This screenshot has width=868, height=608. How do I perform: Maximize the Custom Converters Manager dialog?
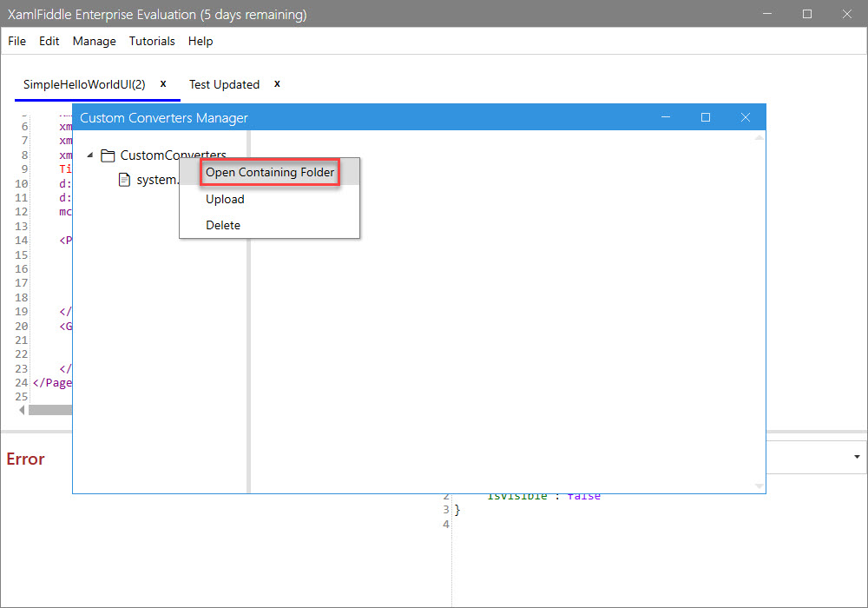coord(706,117)
